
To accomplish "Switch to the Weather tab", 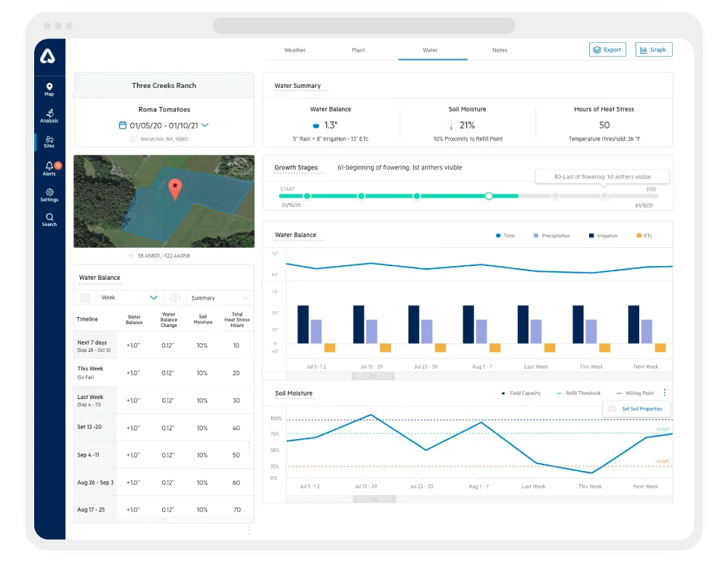I will tap(295, 50).
